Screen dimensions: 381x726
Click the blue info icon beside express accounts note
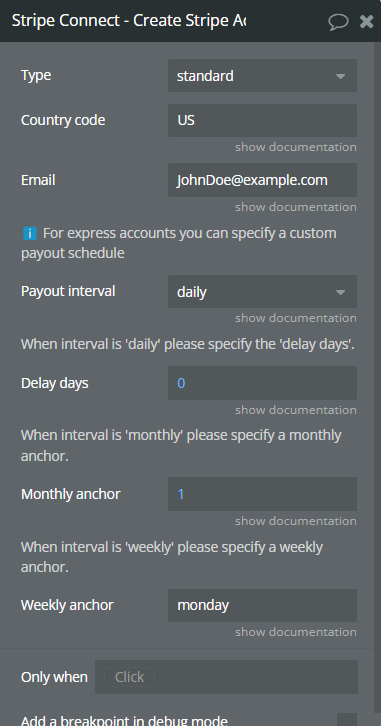[x=30, y=233]
